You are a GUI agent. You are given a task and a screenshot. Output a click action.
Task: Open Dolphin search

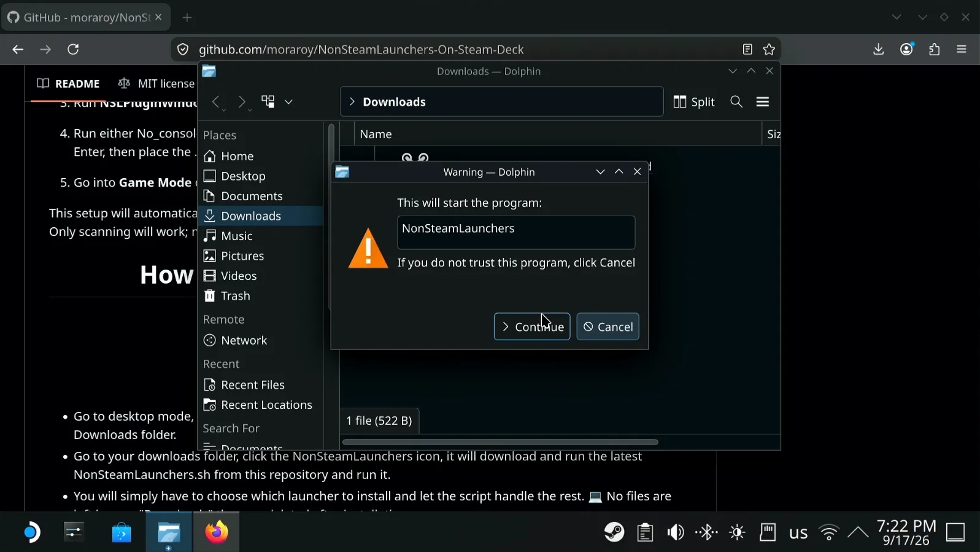737,102
